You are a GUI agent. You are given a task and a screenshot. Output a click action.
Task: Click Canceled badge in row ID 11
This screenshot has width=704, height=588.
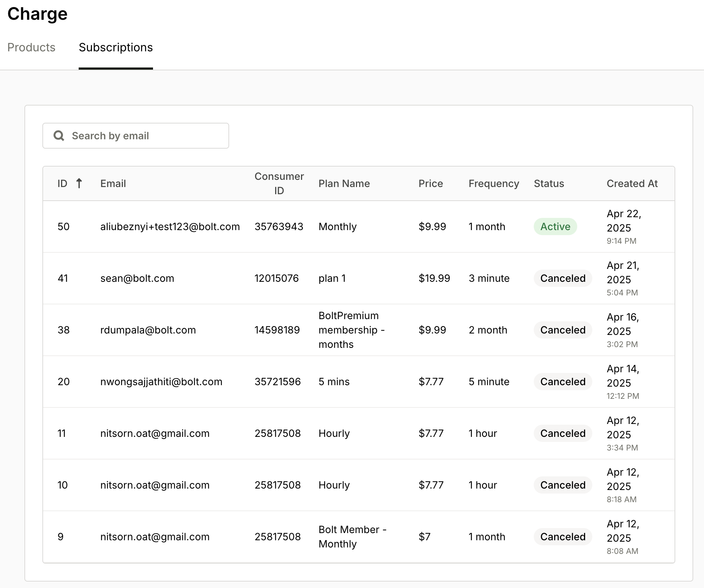(563, 433)
